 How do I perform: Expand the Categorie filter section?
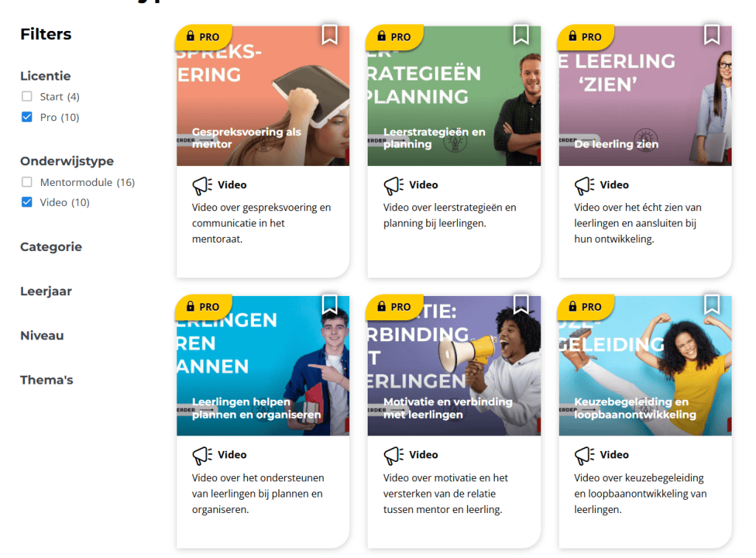[x=51, y=247]
